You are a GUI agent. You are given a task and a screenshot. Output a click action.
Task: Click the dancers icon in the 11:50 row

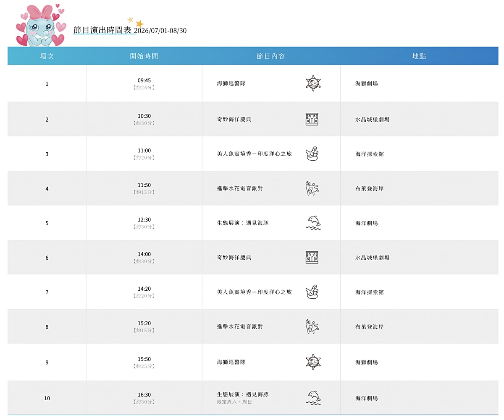point(312,188)
